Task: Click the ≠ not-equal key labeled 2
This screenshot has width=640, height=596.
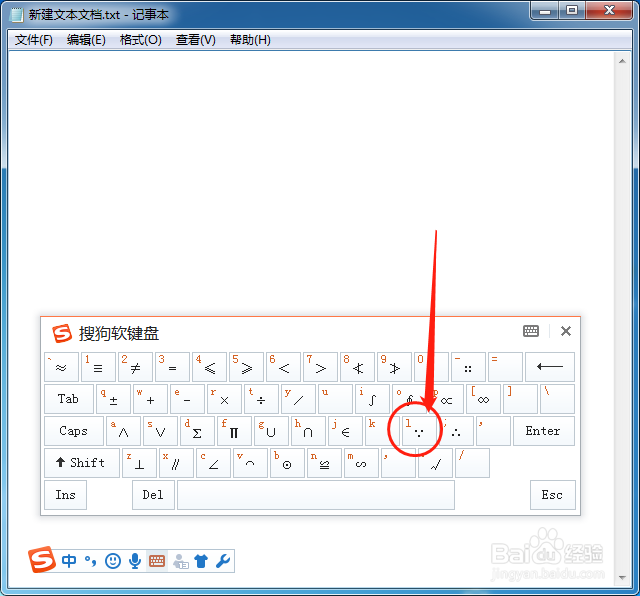Action: tap(136, 367)
